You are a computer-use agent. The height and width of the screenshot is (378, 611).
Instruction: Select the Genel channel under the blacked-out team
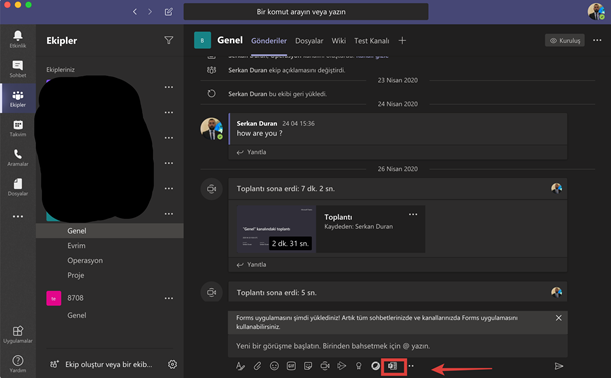109,231
